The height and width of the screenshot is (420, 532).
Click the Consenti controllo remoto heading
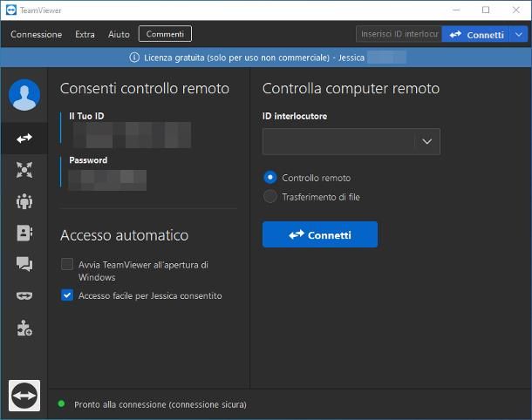tap(145, 89)
